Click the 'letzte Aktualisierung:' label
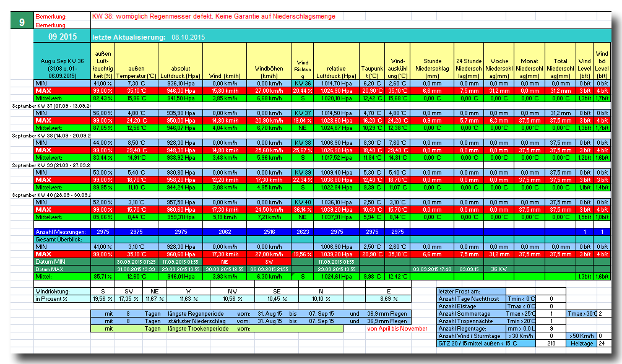This screenshot has width=622, height=364. 129,37
